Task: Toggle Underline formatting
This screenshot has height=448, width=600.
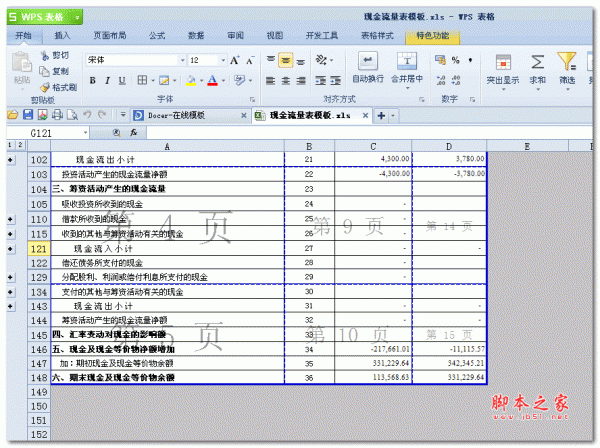Action: tap(122, 80)
